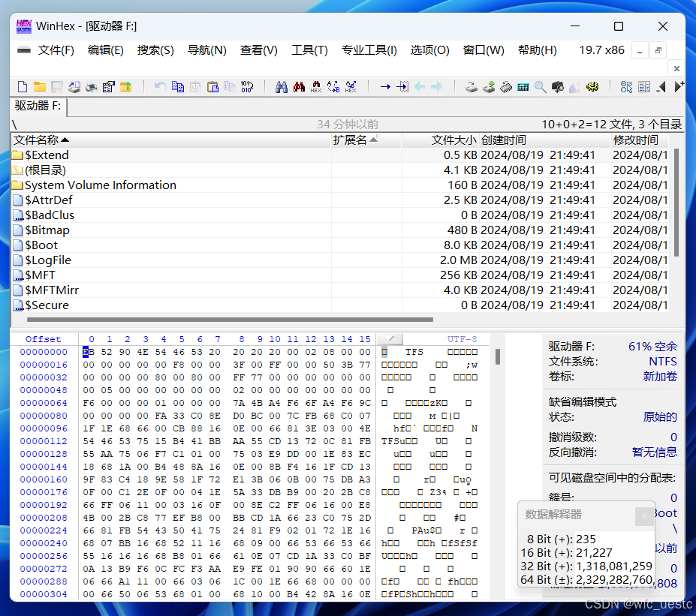Sort by 文件大小 column header
This screenshot has width=696, height=616.
point(440,140)
